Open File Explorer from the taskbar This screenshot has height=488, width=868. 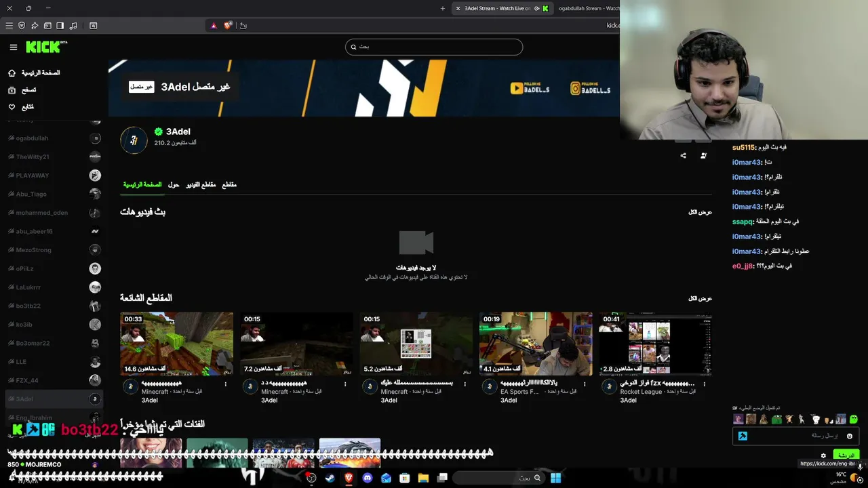coord(423,478)
